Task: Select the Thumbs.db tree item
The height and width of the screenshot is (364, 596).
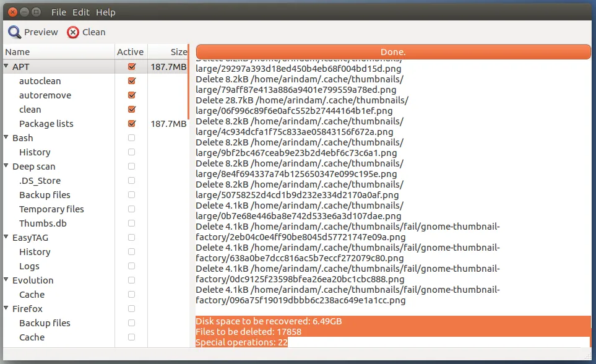Action: 42,223
